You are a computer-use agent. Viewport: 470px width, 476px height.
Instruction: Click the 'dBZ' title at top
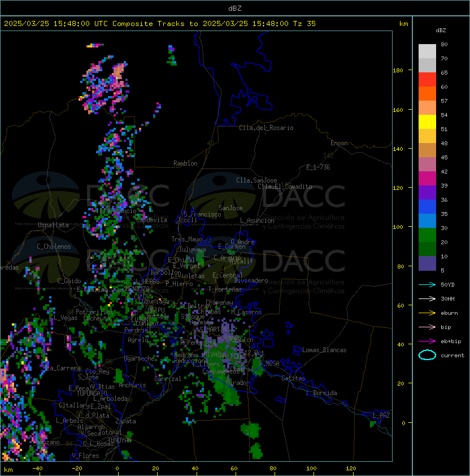point(235,8)
